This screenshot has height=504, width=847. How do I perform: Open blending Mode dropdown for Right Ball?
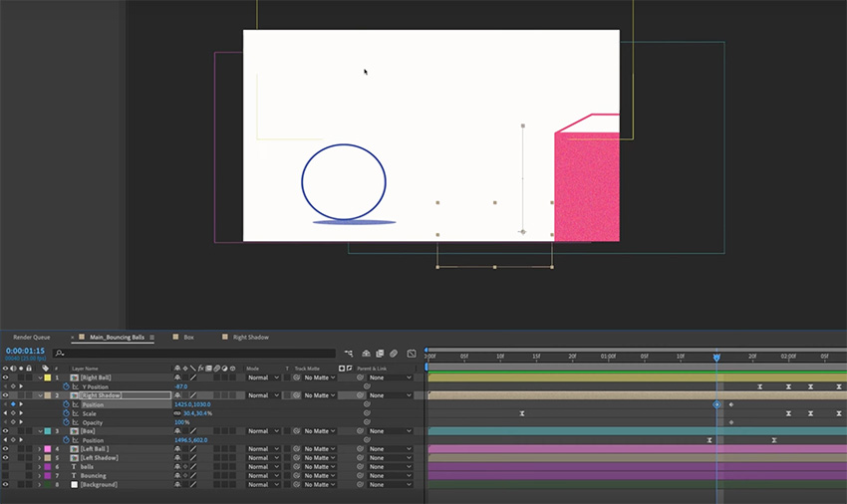[x=263, y=378]
